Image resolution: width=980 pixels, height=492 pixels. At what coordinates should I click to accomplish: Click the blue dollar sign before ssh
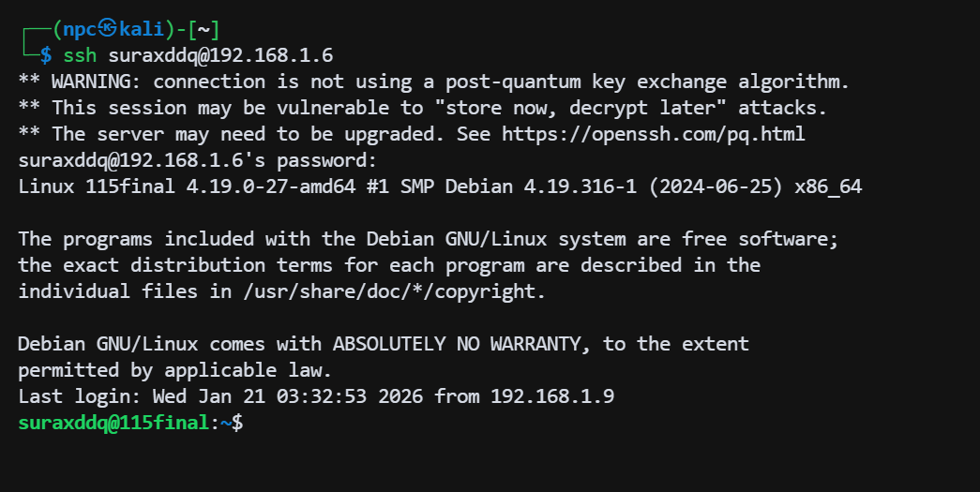(x=45, y=55)
